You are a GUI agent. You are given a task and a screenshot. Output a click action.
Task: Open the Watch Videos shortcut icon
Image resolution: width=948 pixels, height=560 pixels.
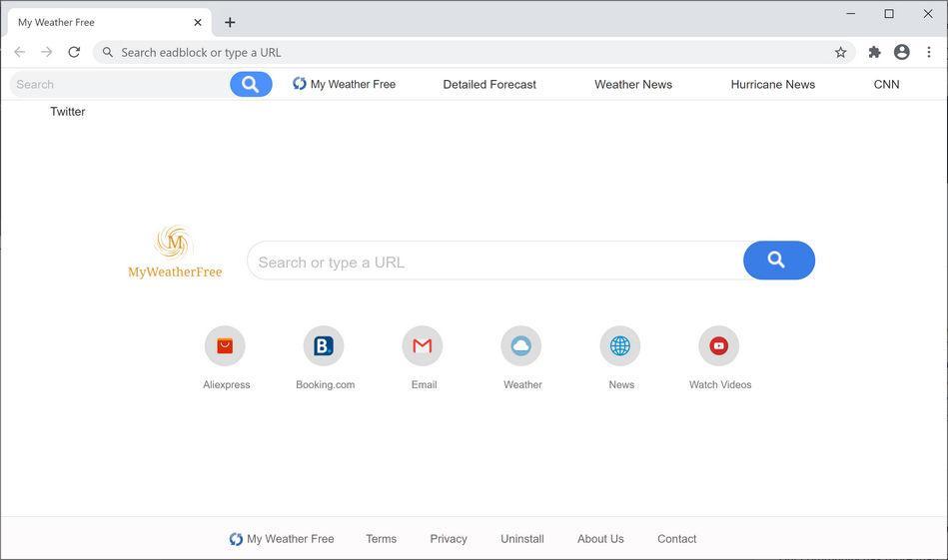(718, 346)
